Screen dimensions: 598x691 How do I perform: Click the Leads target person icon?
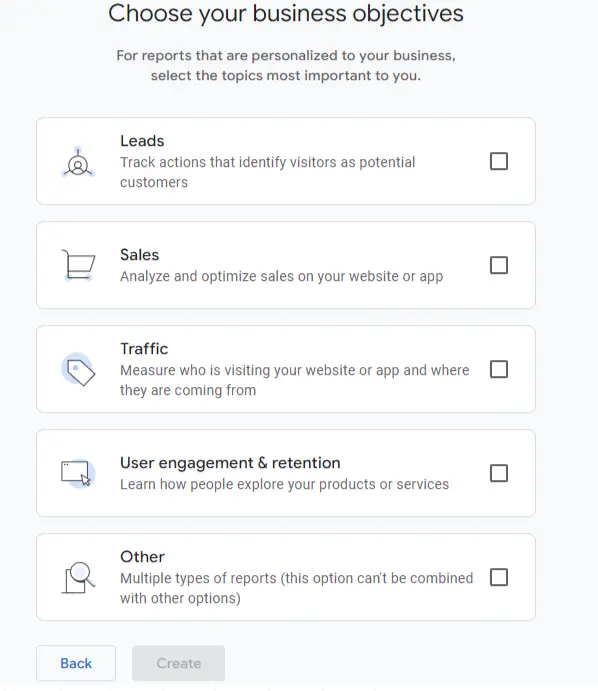(x=78, y=162)
